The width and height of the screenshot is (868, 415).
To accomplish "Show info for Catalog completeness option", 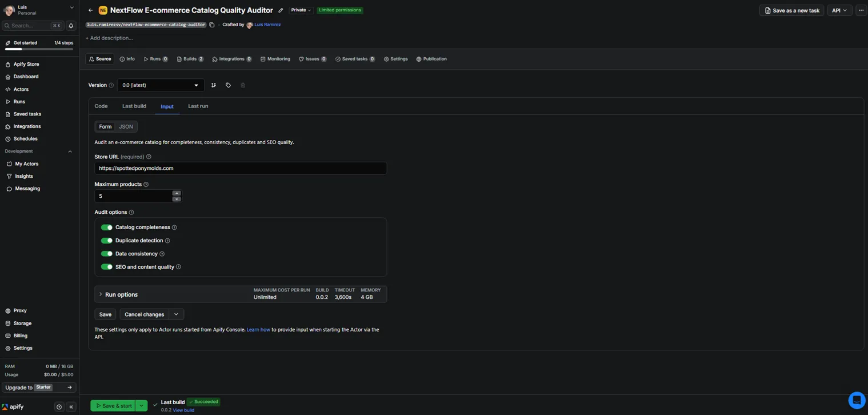I will (174, 228).
